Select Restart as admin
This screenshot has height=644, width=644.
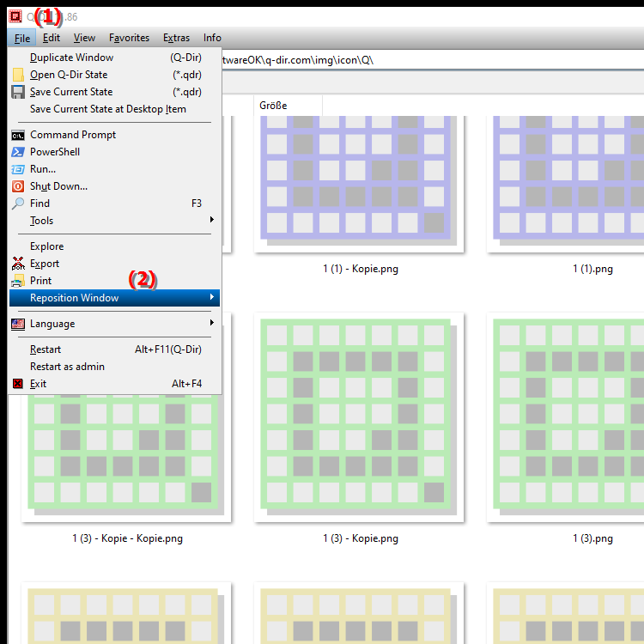click(x=114, y=367)
